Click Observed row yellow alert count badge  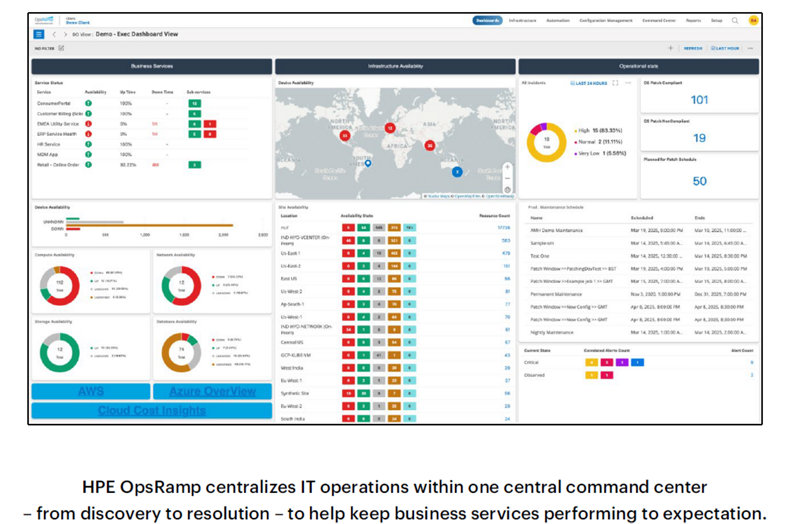click(x=591, y=375)
